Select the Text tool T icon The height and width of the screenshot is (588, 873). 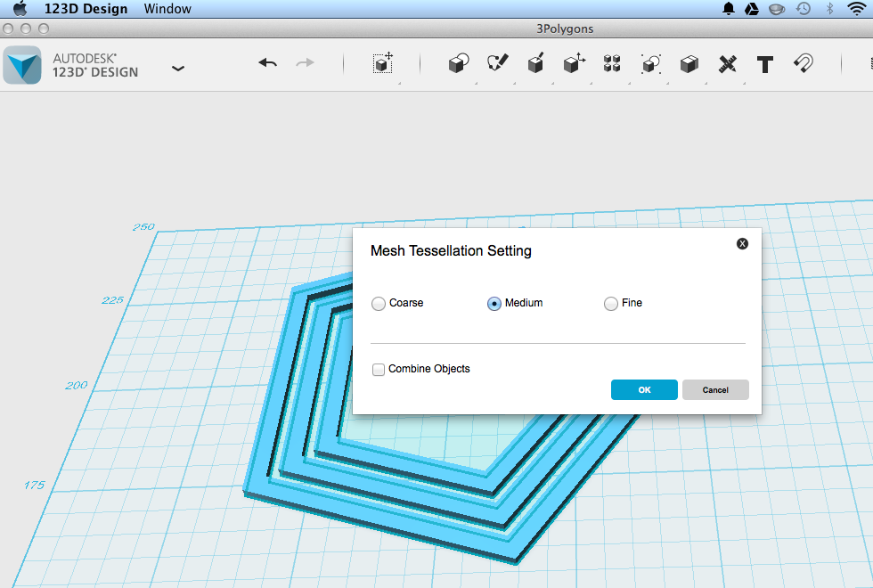(x=765, y=64)
